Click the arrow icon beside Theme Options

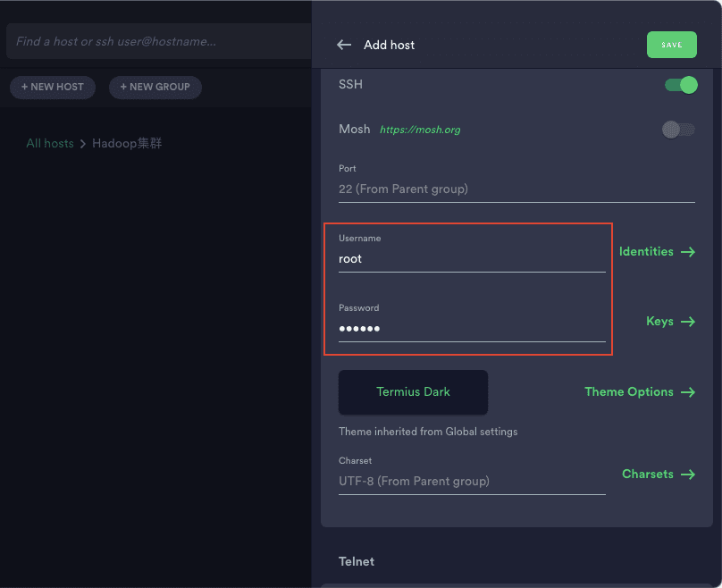(x=687, y=392)
